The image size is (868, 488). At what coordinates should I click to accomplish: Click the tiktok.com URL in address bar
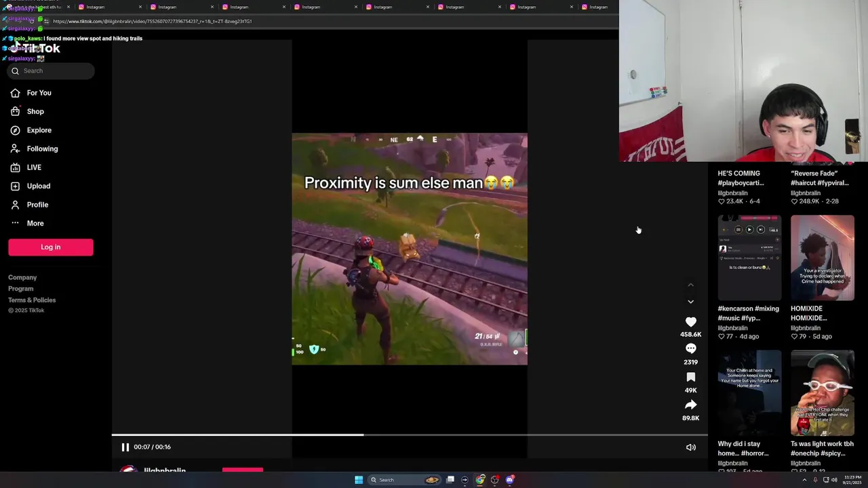click(153, 21)
